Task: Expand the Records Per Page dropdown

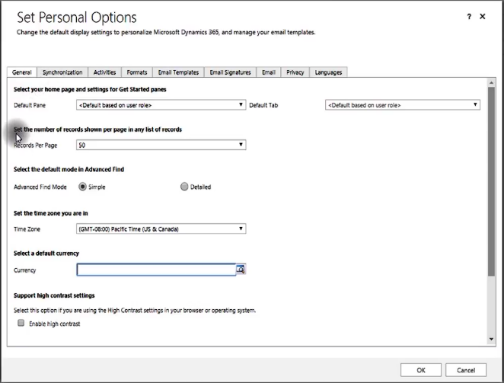Action: click(x=161, y=145)
